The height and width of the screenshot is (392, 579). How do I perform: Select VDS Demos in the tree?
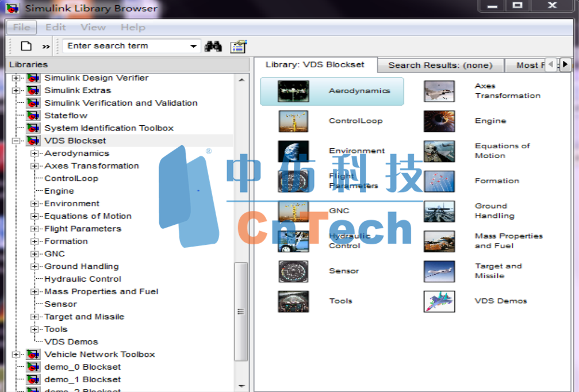point(71,342)
